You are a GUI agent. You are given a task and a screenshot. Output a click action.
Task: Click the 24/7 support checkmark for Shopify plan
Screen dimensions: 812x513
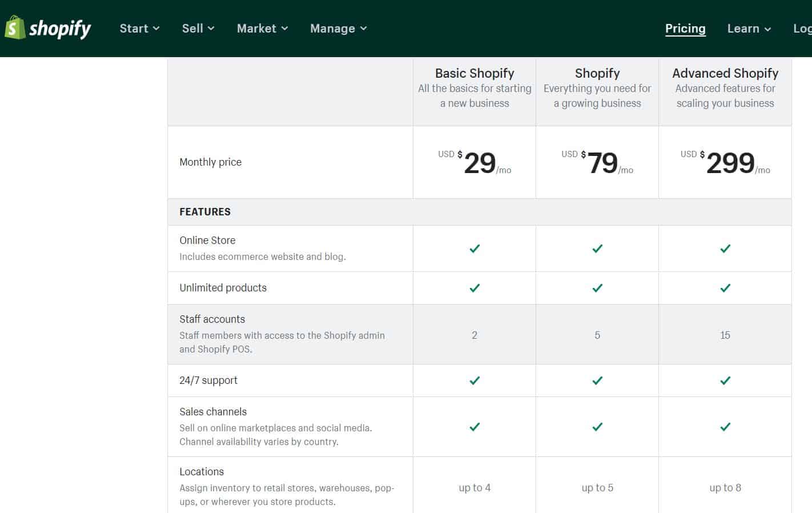coord(597,380)
